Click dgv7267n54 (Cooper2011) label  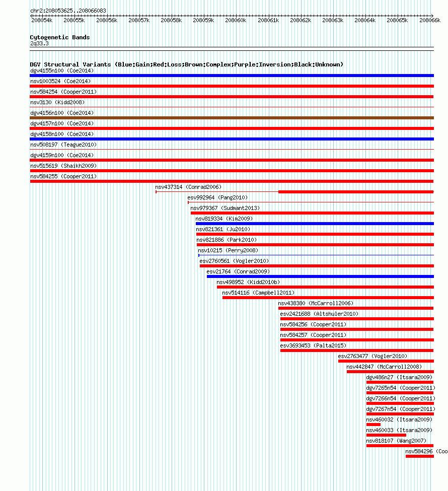(x=401, y=409)
